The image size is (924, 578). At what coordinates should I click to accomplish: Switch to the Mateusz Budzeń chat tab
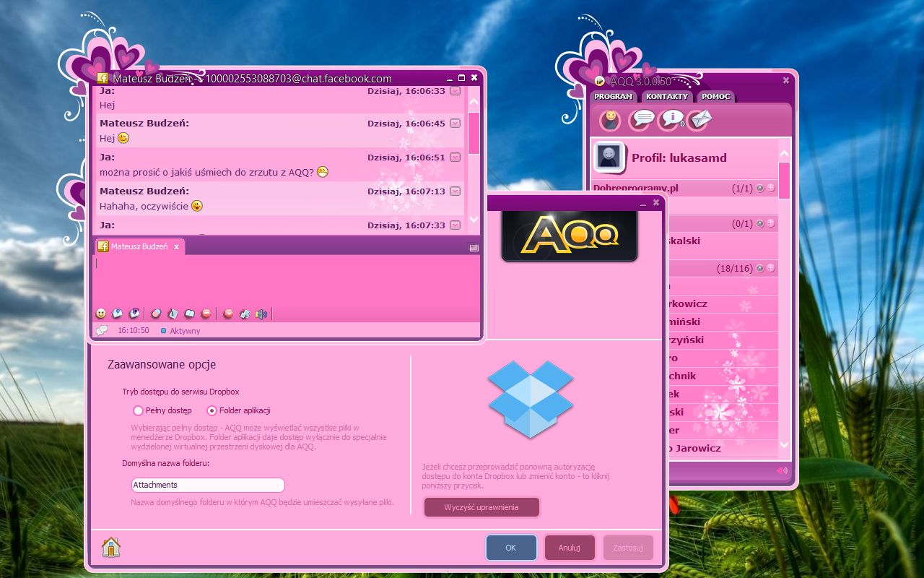coord(139,246)
